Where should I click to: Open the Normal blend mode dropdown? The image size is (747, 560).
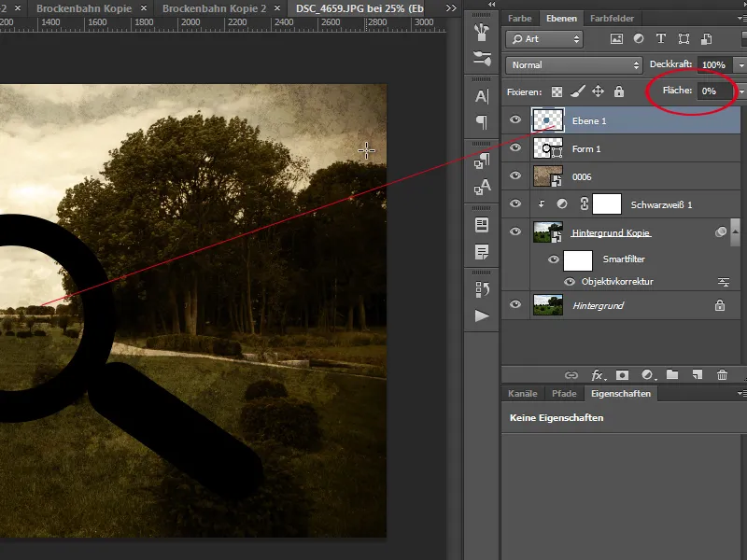[x=574, y=65]
